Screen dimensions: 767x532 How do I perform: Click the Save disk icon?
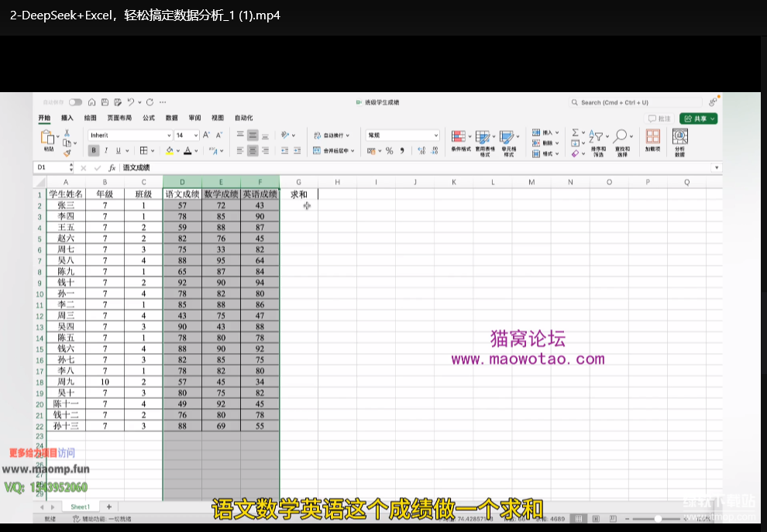105,102
